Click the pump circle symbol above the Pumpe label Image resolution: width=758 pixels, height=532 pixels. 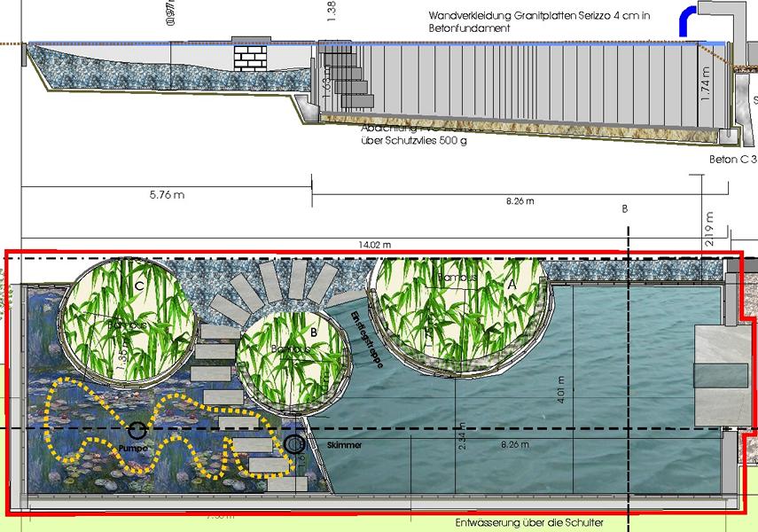137,429
